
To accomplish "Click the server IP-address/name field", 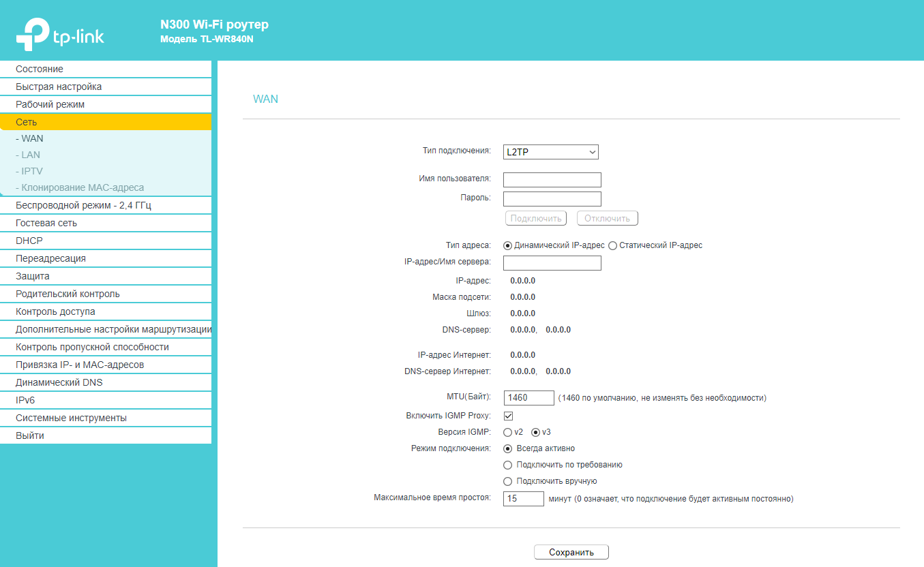I will tap(552, 263).
